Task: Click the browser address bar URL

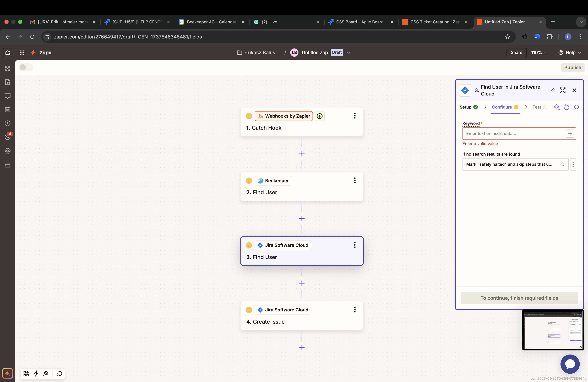Action: pyautogui.click(x=128, y=37)
